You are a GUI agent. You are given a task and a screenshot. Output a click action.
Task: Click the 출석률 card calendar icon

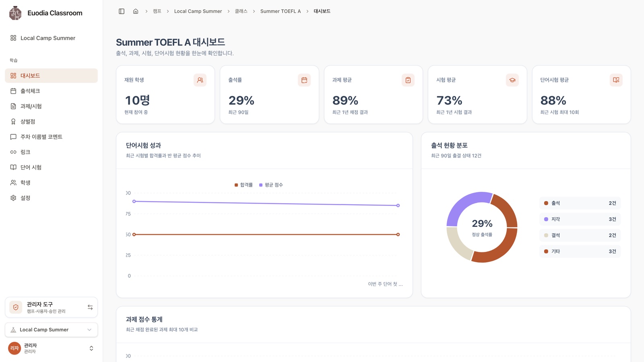[x=304, y=80]
